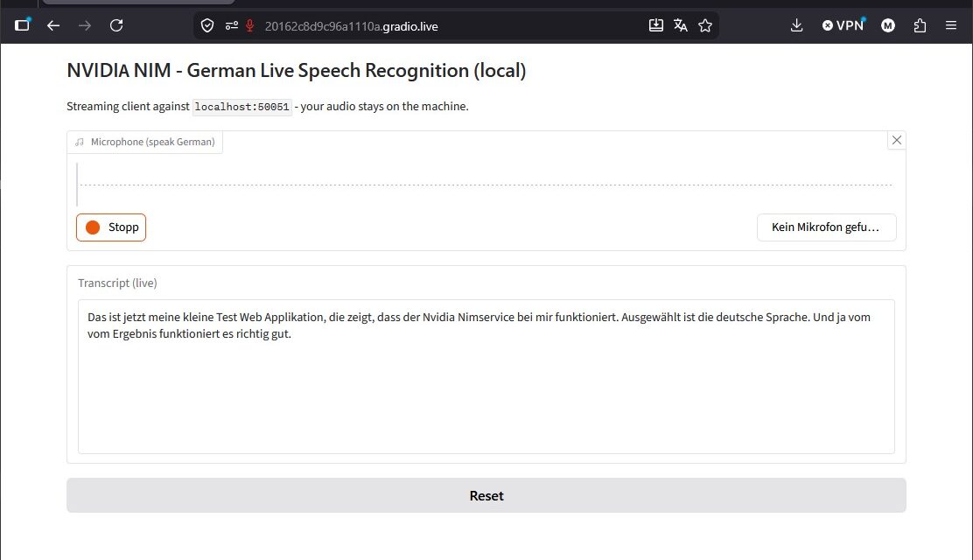Click the Transcript (live) label

tap(117, 283)
